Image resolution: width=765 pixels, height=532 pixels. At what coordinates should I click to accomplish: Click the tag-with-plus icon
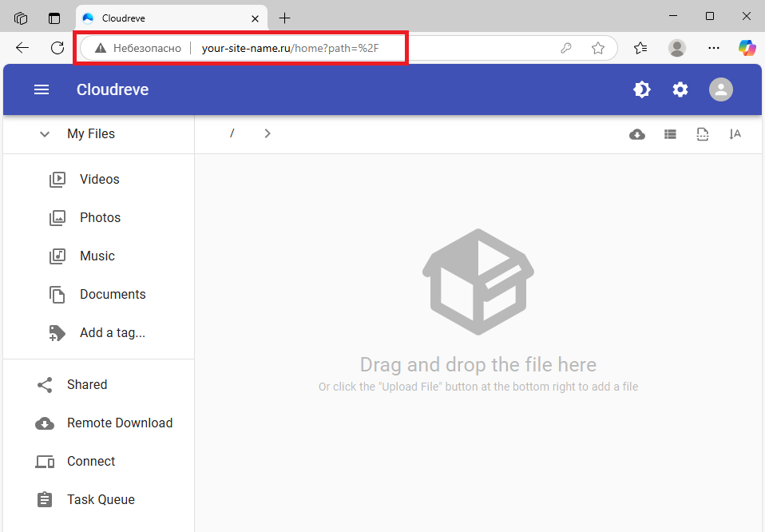57,333
